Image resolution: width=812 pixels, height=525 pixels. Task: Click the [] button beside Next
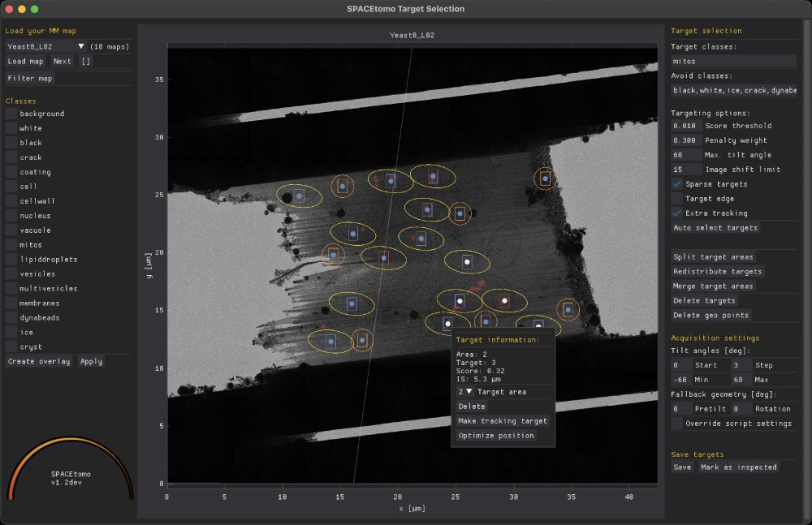86,61
